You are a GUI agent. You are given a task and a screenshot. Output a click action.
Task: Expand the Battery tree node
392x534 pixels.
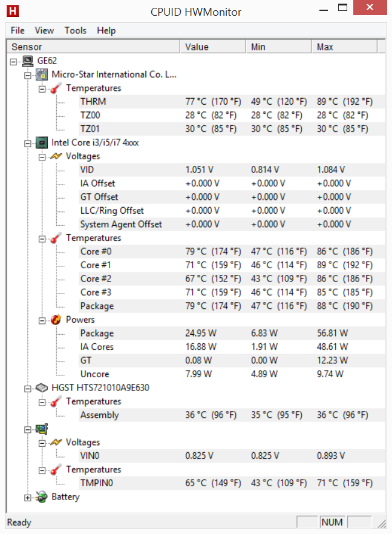[28, 498]
